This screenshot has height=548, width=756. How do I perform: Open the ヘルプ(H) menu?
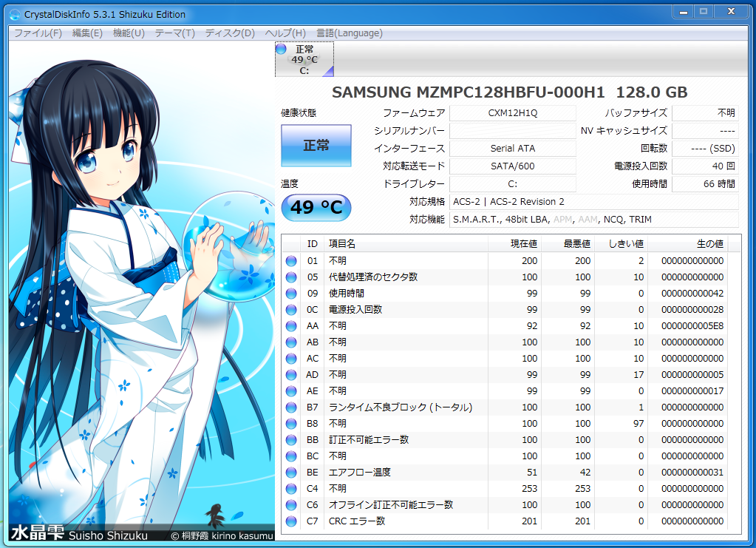(285, 33)
